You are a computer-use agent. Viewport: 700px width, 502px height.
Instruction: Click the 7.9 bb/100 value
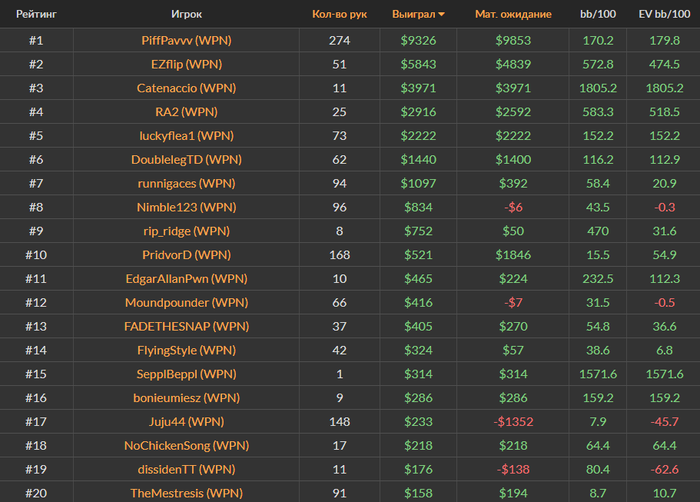tap(598, 422)
